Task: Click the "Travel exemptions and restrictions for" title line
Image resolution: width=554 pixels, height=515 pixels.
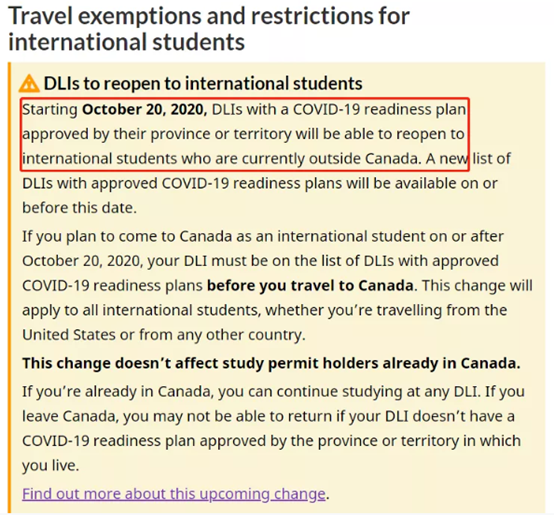Action: 209,17
